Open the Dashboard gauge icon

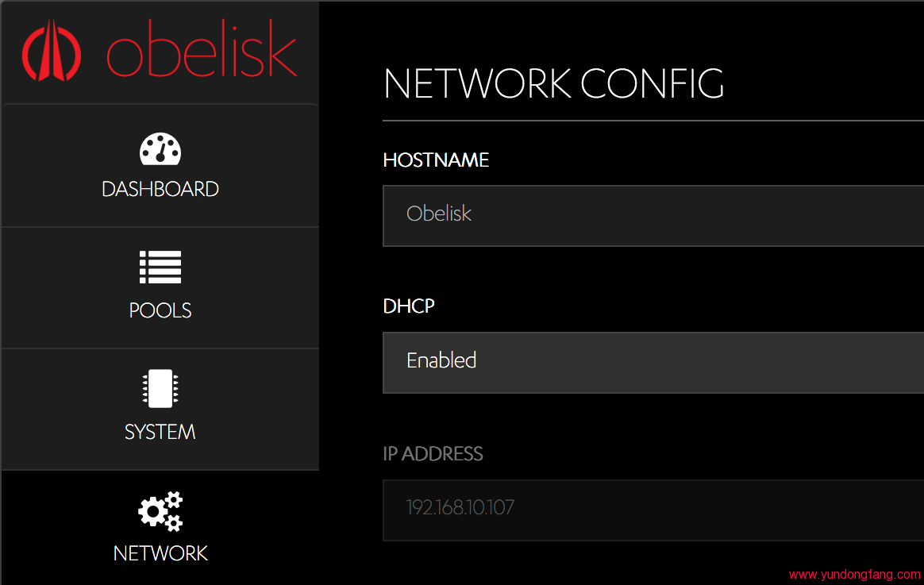tap(160, 148)
